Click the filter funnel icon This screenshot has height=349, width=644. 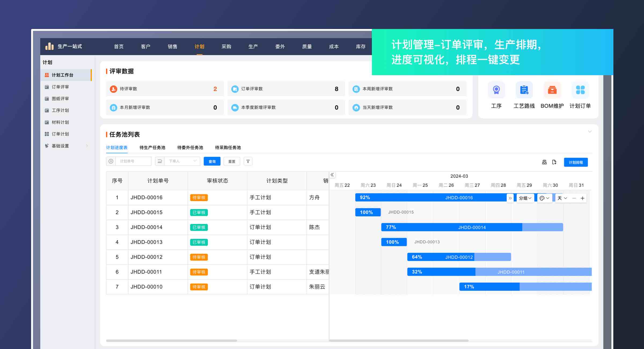(x=248, y=161)
